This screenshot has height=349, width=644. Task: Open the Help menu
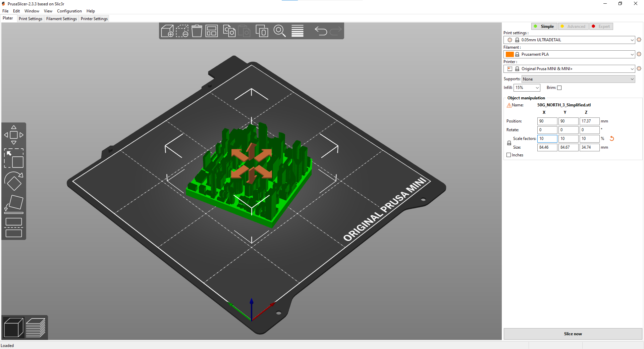pos(91,11)
